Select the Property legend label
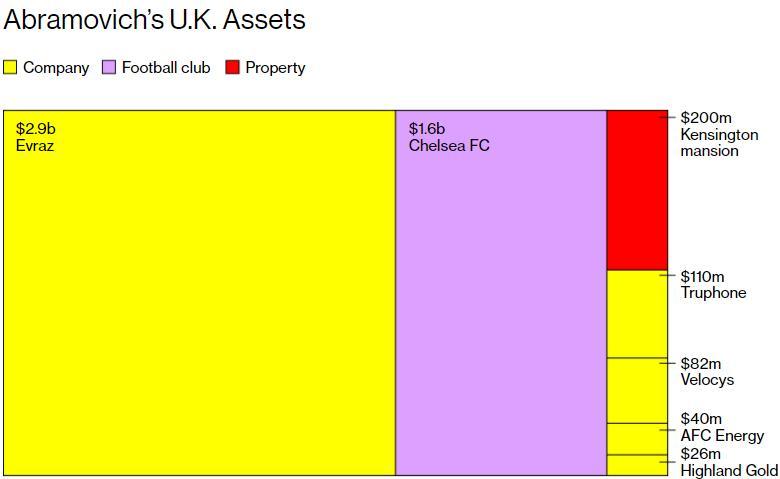Viewport: 780px width, 479px height. 276,68
